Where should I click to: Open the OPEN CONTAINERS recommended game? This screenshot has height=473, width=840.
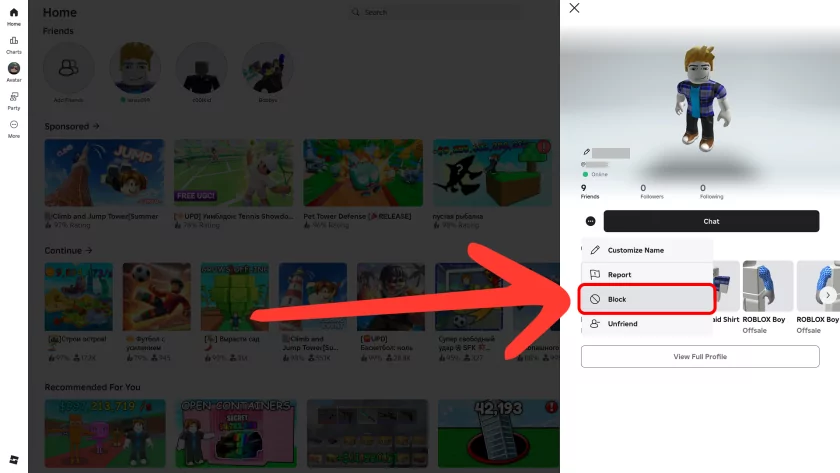(x=236, y=433)
